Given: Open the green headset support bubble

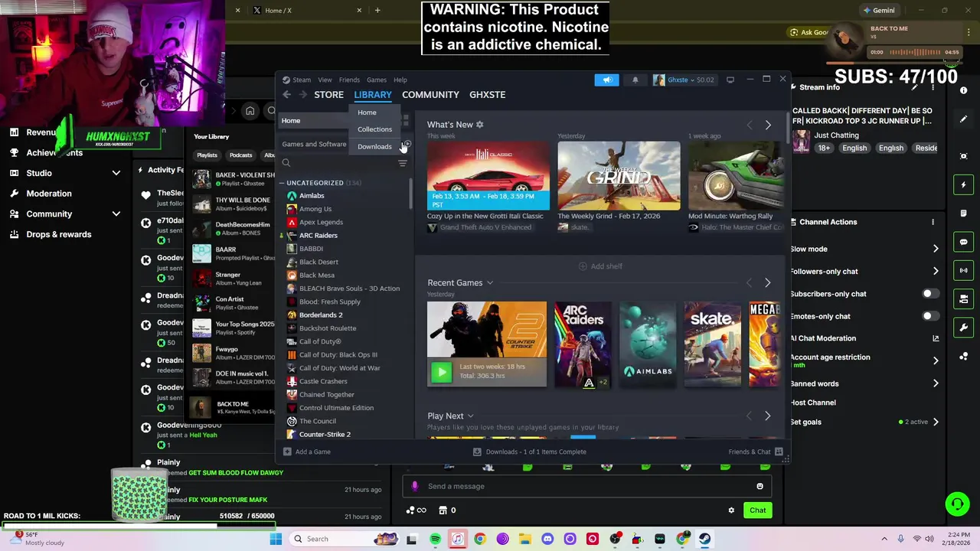Looking at the screenshot, I should (957, 504).
